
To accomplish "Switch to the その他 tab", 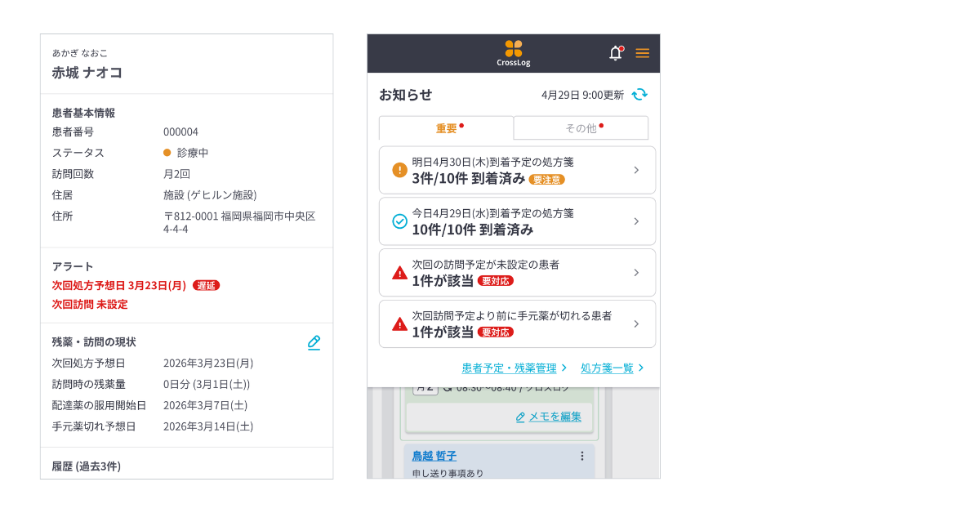I will tap(581, 128).
